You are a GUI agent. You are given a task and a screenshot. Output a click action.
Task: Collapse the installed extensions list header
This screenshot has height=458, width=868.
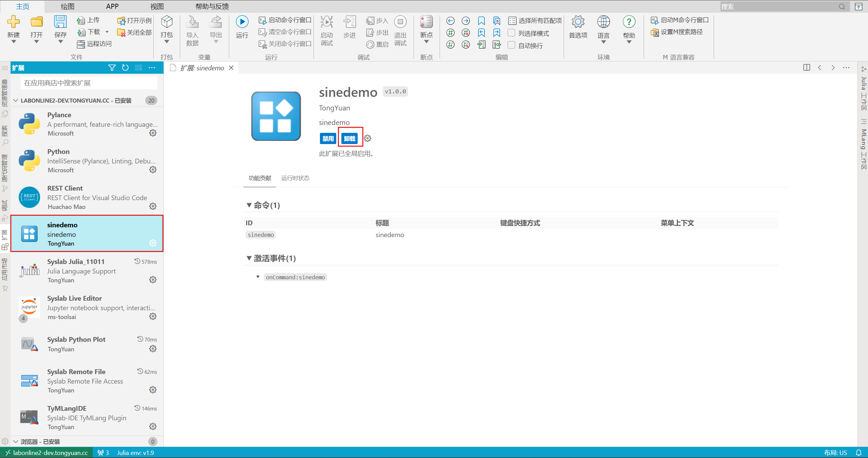click(x=16, y=101)
